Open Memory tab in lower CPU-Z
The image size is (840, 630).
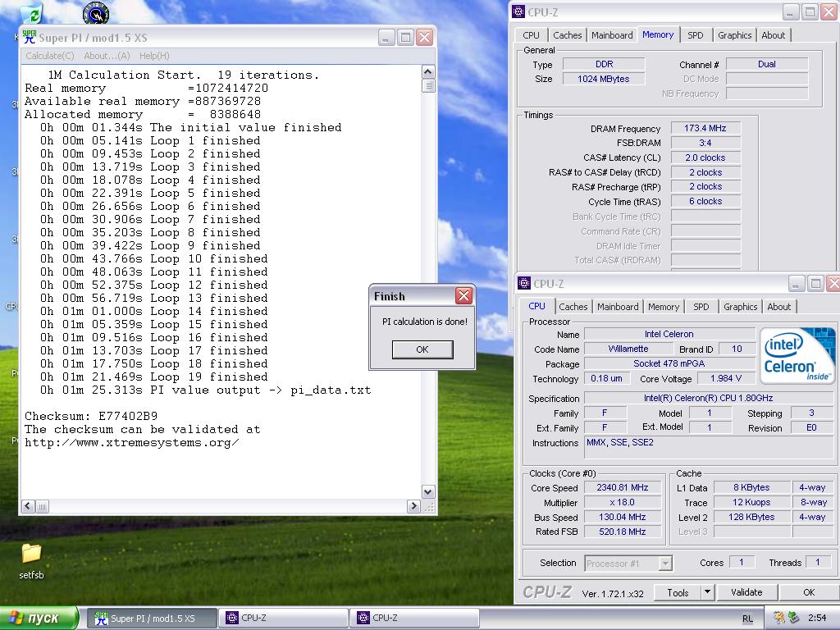(x=663, y=307)
